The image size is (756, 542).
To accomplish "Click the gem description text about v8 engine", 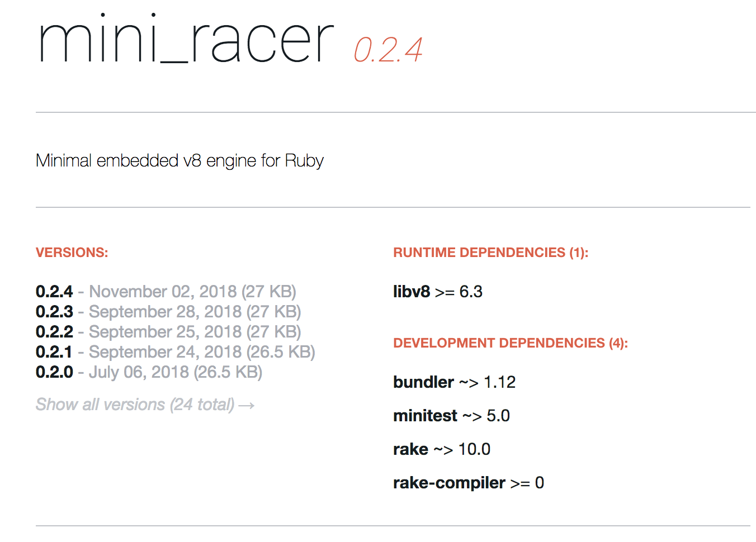I will [x=179, y=160].
